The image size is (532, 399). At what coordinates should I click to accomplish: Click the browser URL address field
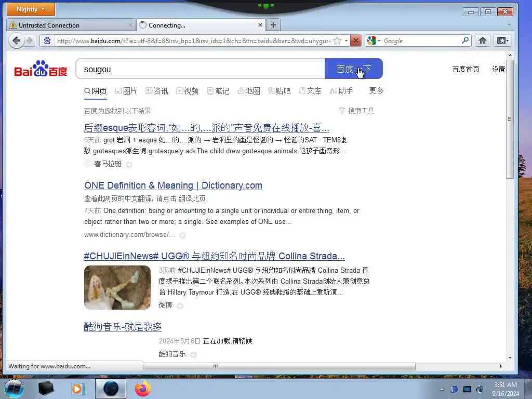pos(193,41)
